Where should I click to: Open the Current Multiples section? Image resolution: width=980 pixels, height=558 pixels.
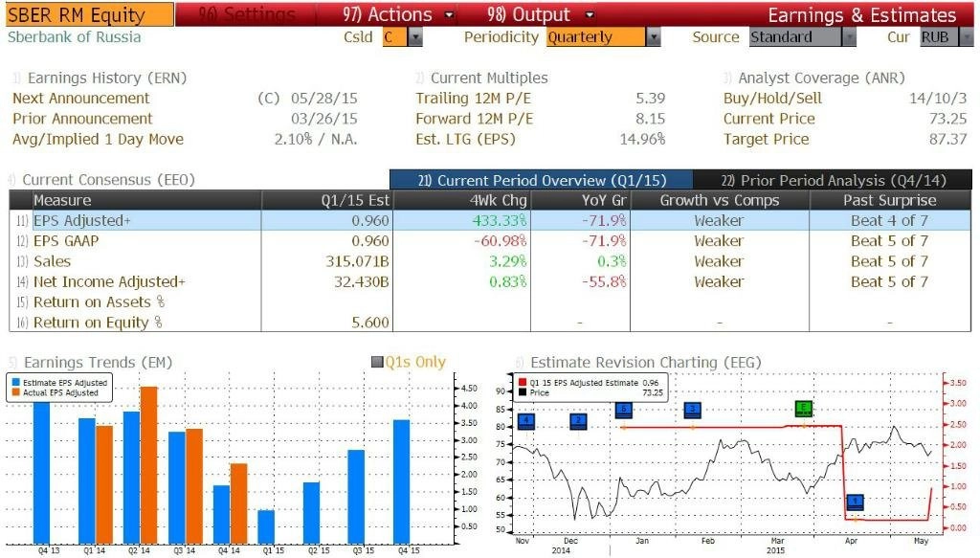[489, 78]
